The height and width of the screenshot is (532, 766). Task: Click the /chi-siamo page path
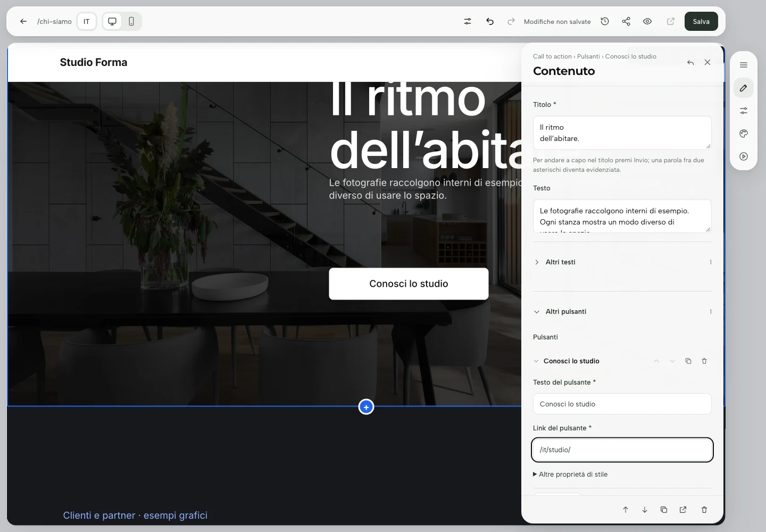(54, 21)
